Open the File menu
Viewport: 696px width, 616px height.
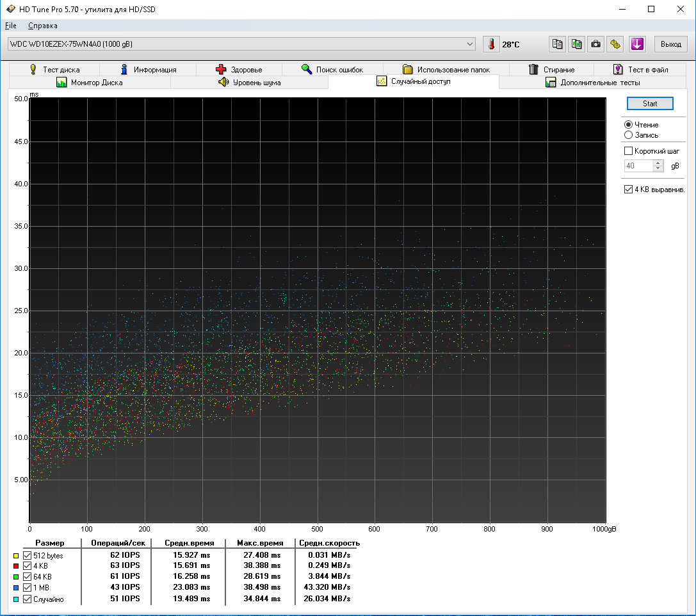[11, 26]
